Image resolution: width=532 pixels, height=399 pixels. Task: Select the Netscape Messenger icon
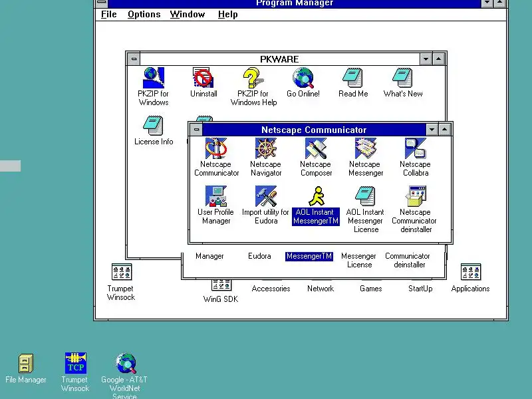point(365,148)
